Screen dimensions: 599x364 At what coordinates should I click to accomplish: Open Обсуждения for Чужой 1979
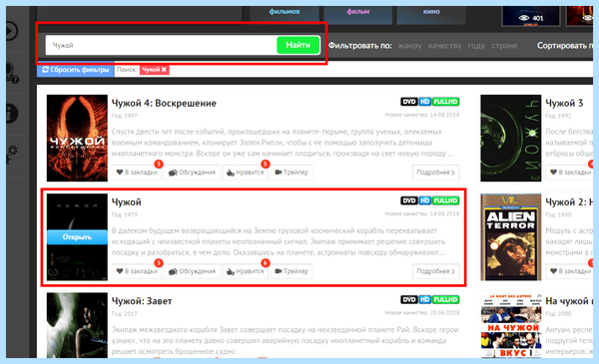click(x=192, y=271)
